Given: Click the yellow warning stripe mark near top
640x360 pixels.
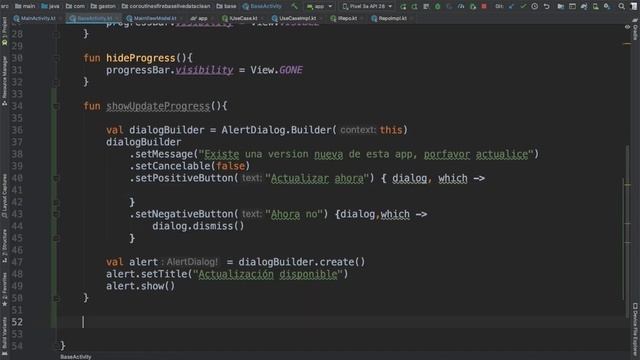Looking at the screenshot, I should coord(627,44).
